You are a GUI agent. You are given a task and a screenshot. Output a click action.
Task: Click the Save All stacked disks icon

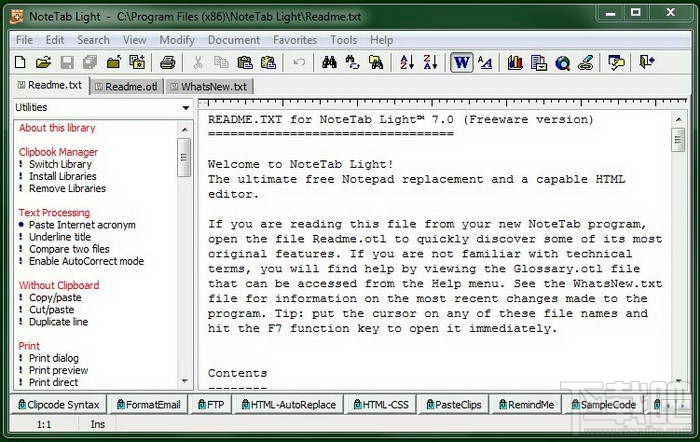[90, 62]
